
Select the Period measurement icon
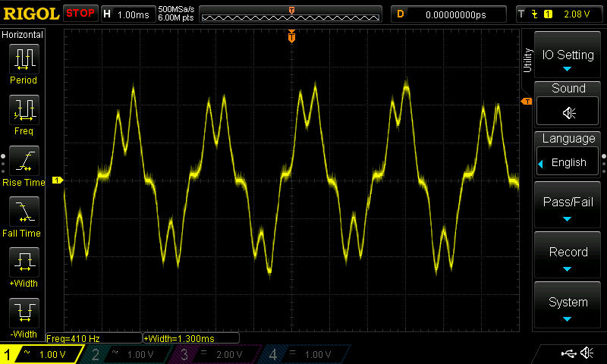(x=24, y=59)
